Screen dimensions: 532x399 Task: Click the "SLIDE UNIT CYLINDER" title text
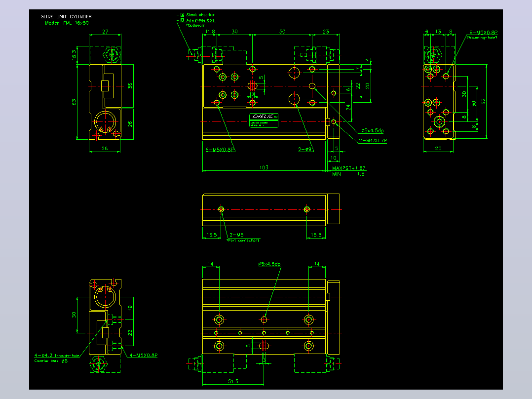(66, 16)
